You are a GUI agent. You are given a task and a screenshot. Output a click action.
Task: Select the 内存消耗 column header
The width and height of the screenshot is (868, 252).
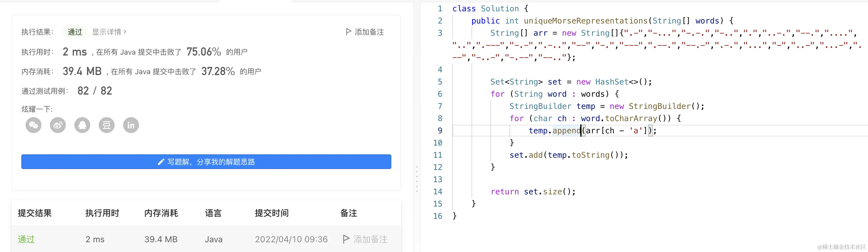click(161, 213)
